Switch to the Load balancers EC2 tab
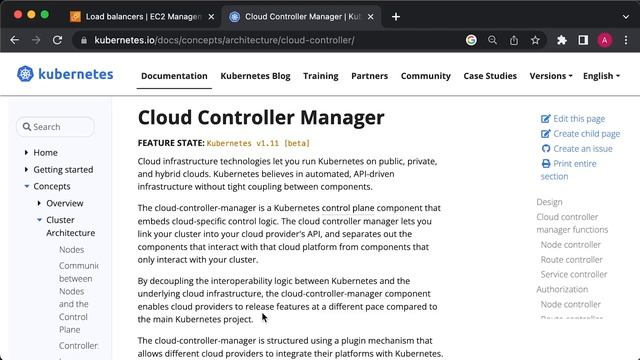Image resolution: width=640 pixels, height=360 pixels. click(x=142, y=17)
